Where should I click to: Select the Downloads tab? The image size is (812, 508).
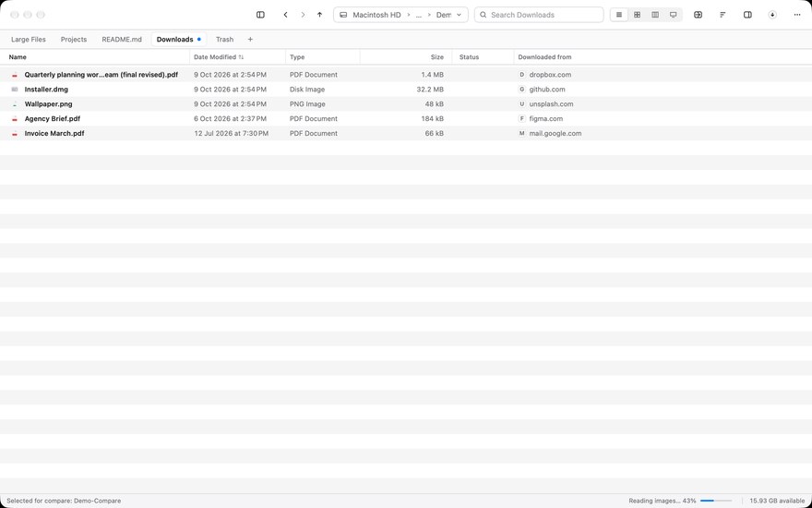[x=179, y=39]
